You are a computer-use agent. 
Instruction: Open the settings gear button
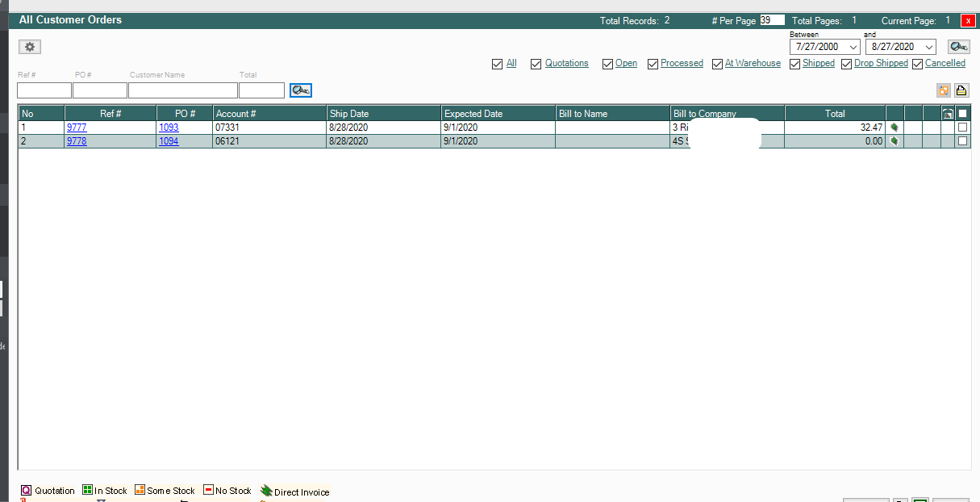(30, 47)
